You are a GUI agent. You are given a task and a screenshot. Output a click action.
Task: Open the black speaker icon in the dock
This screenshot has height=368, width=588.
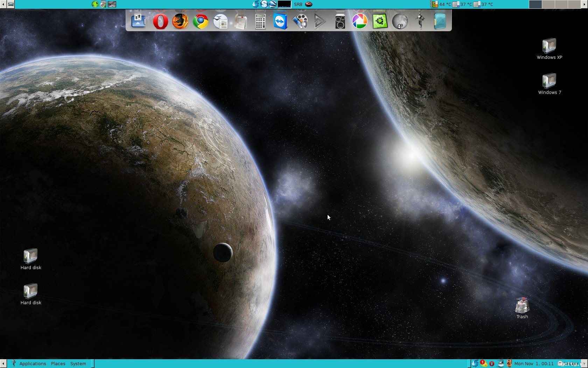point(340,22)
